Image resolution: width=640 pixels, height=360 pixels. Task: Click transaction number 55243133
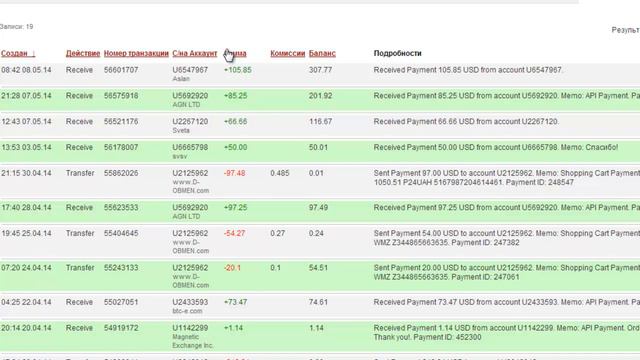click(x=121, y=268)
